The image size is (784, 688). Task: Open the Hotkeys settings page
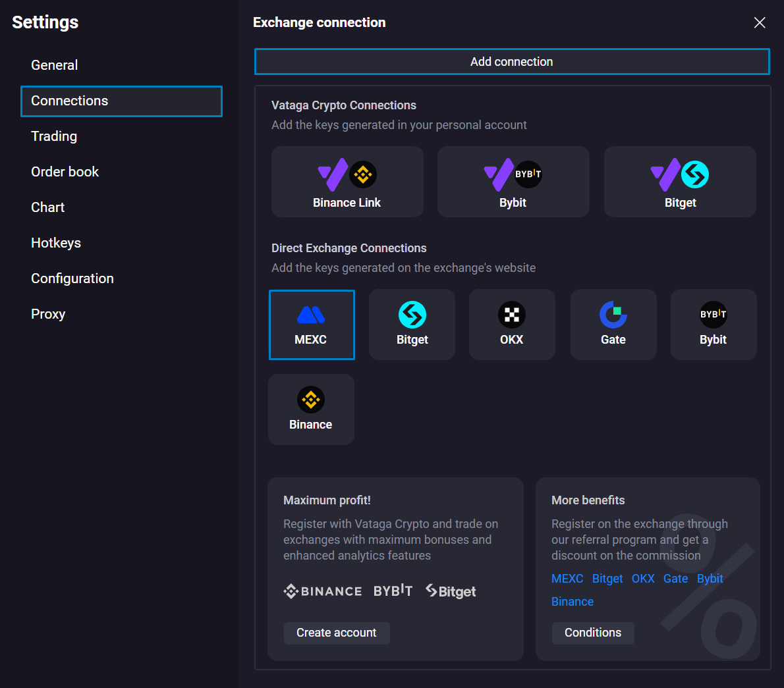pos(56,243)
